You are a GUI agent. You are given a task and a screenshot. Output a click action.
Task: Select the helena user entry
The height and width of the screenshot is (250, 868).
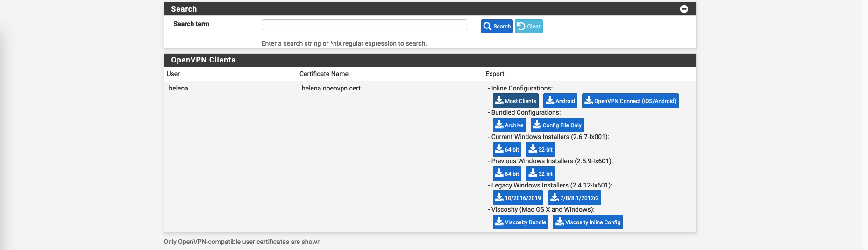coord(178,88)
